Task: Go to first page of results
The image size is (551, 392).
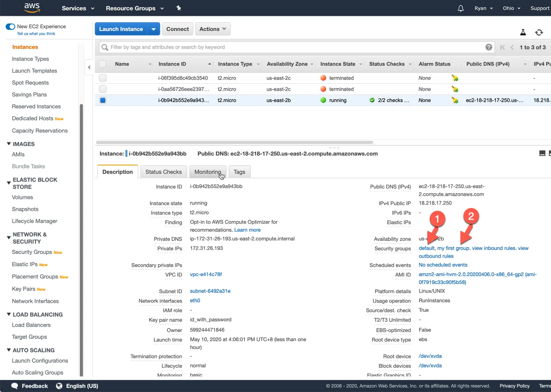Action: click(x=502, y=47)
